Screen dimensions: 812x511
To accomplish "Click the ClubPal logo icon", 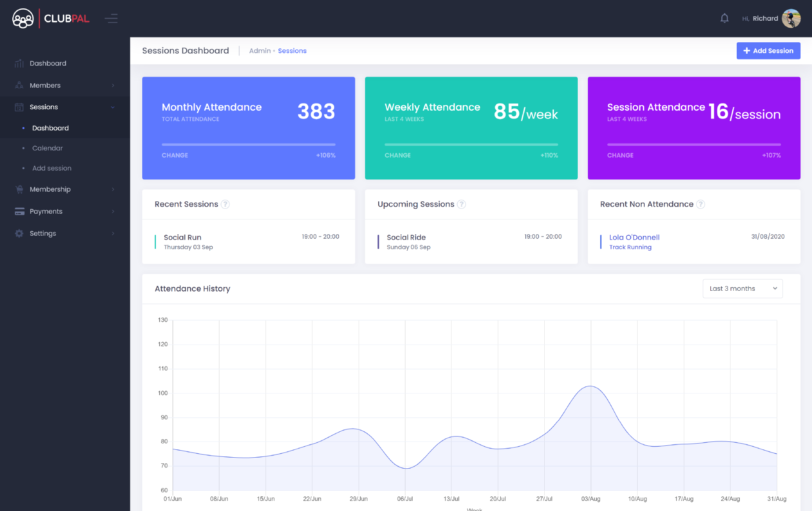I will [23, 19].
